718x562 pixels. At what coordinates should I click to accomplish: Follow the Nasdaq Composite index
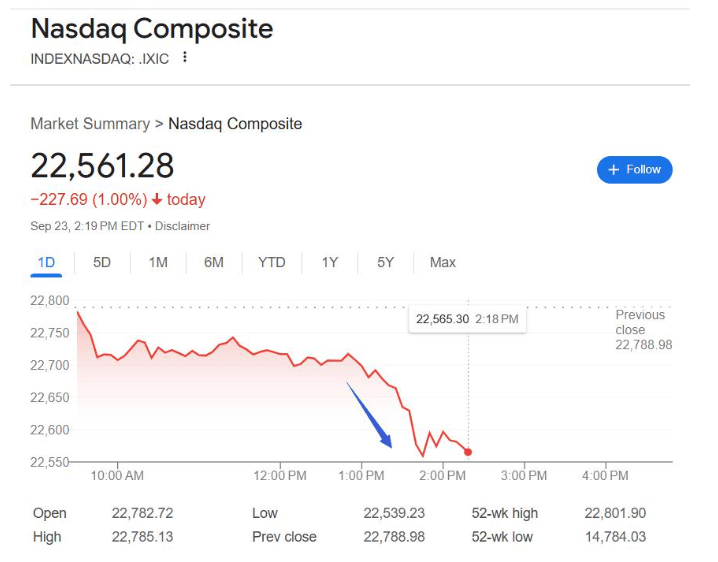click(634, 170)
